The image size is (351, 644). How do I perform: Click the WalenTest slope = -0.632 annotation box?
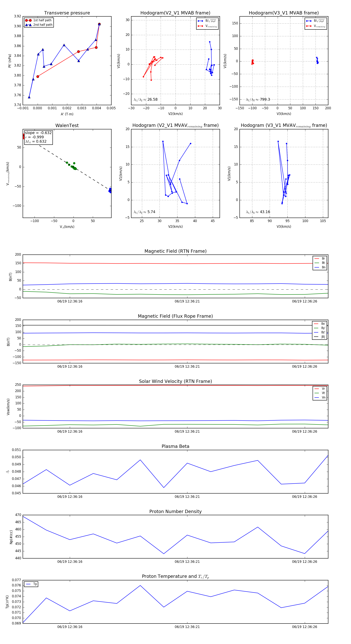point(38,137)
